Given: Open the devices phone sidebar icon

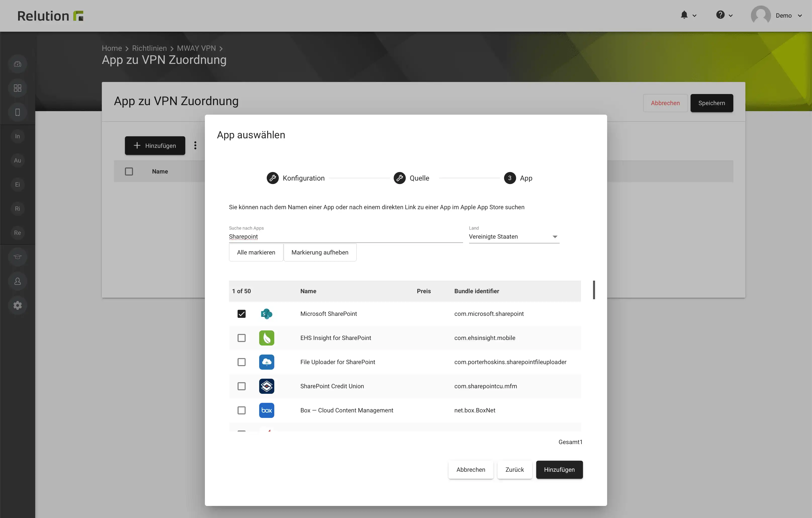Looking at the screenshot, I should (x=18, y=112).
